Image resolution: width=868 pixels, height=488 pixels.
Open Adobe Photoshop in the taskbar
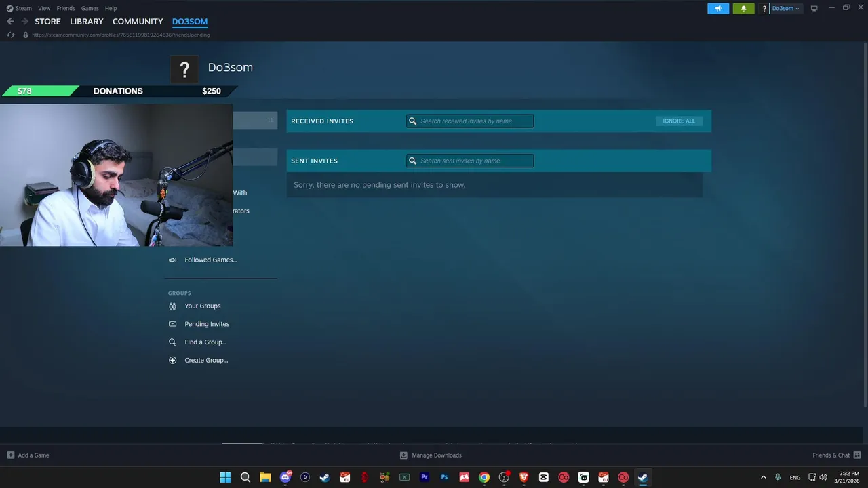click(444, 477)
